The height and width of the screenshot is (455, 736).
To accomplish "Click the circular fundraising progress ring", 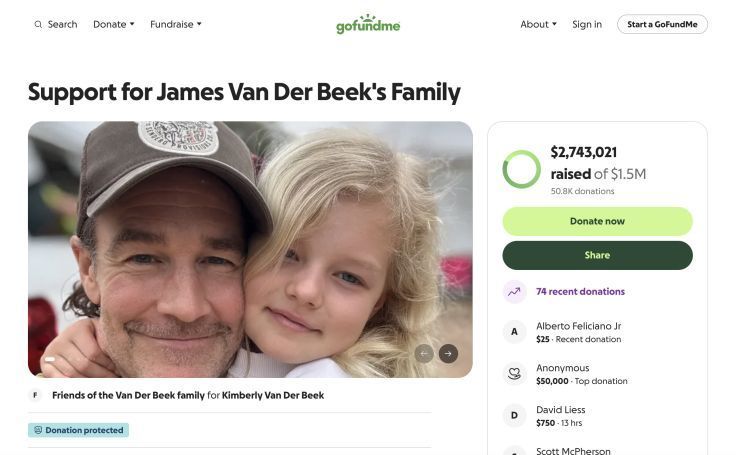I will [521, 169].
